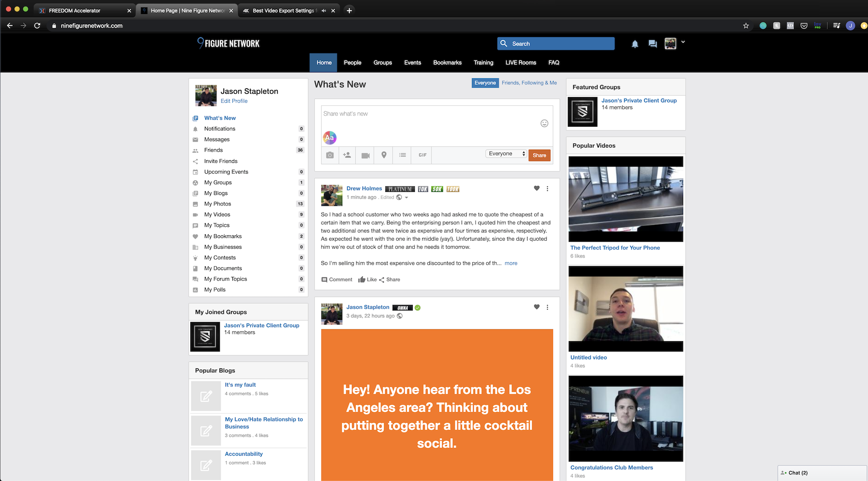
Task: Tag friends using add-person icon
Action: pyautogui.click(x=347, y=155)
